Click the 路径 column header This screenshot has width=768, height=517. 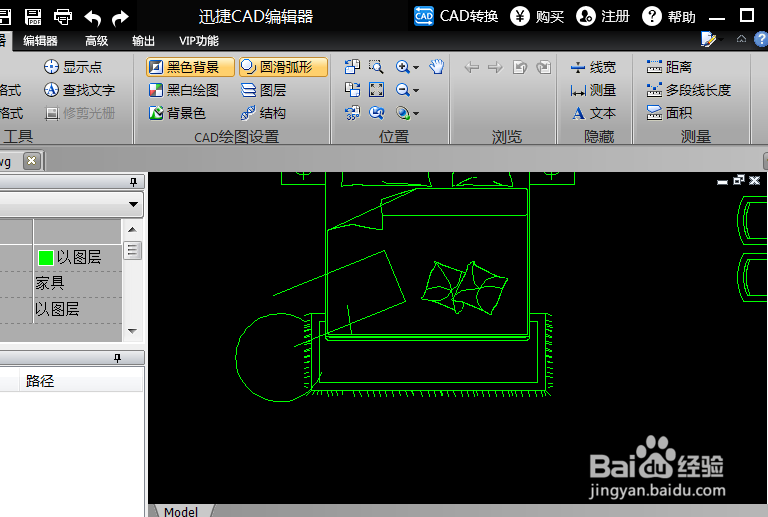click(40, 381)
